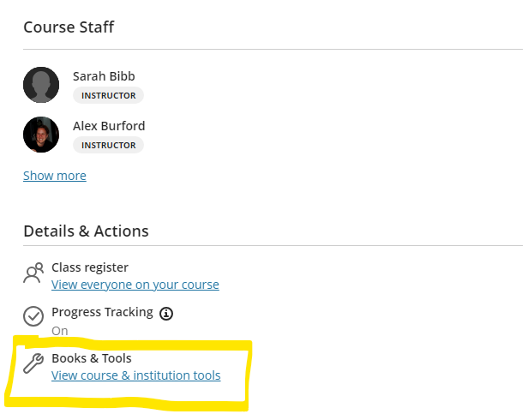
Task: Click the Class register label
Action: tap(89, 267)
